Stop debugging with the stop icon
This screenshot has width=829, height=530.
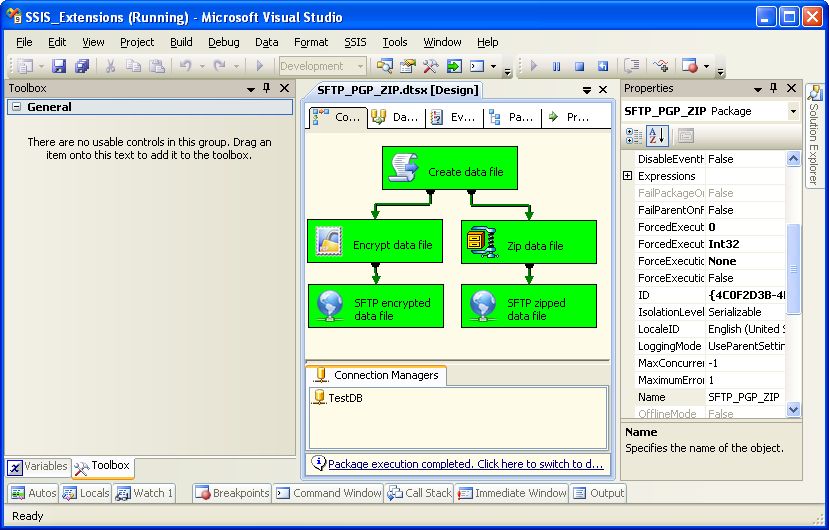579,66
